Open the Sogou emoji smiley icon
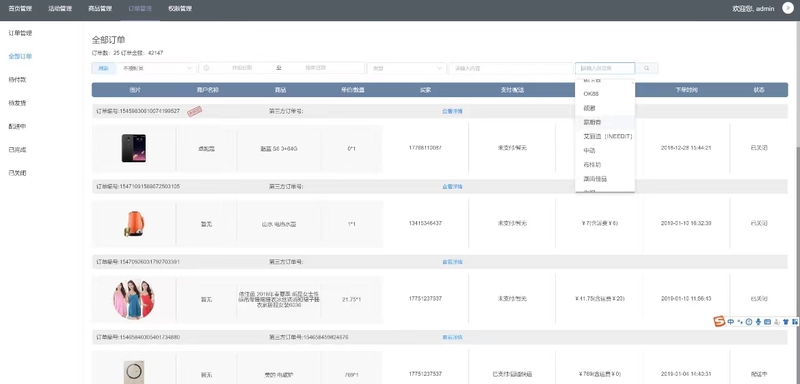 (x=749, y=322)
